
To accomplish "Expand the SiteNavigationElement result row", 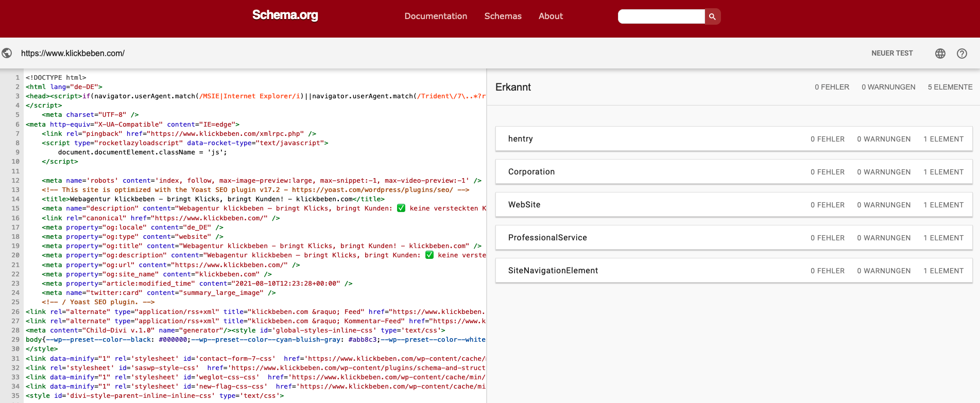I will (x=734, y=271).
